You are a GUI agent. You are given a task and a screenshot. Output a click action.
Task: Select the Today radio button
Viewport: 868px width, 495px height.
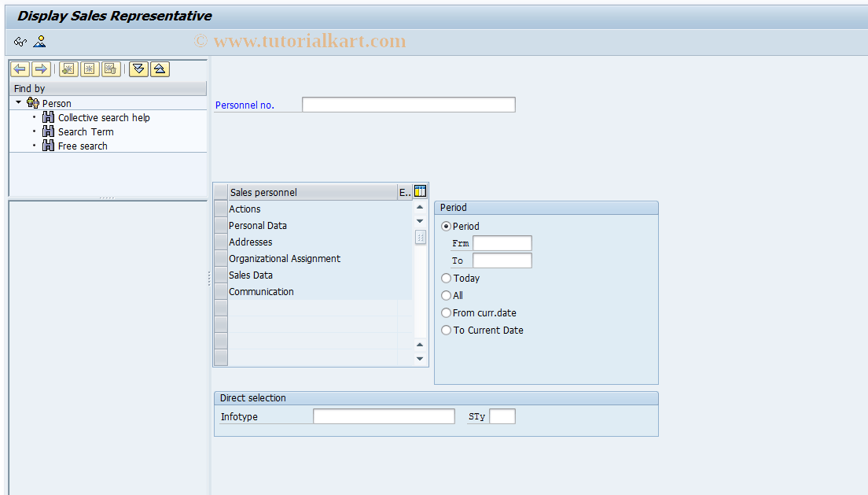(446, 278)
